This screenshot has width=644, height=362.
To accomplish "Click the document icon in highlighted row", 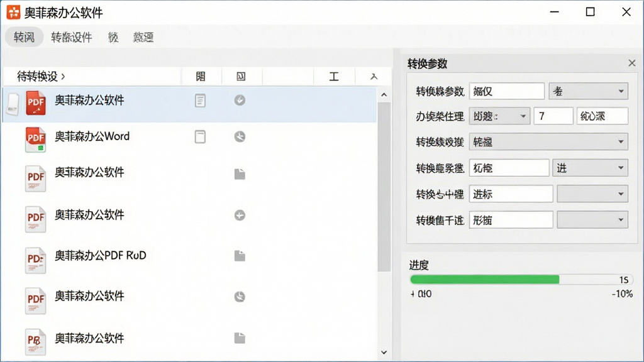I will (x=200, y=101).
